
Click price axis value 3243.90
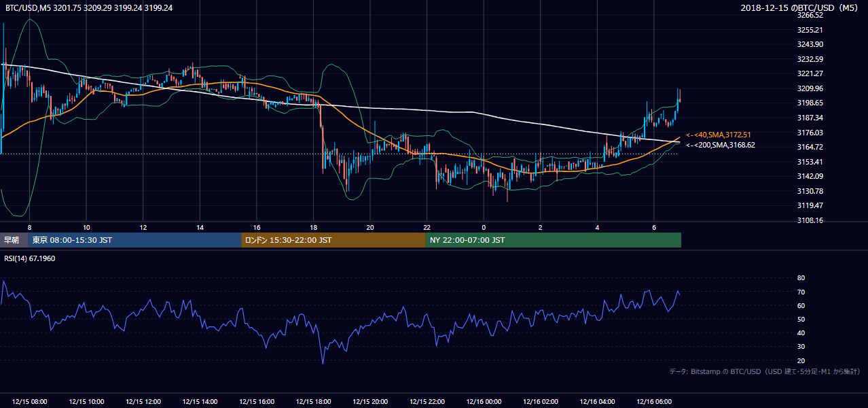coord(810,44)
